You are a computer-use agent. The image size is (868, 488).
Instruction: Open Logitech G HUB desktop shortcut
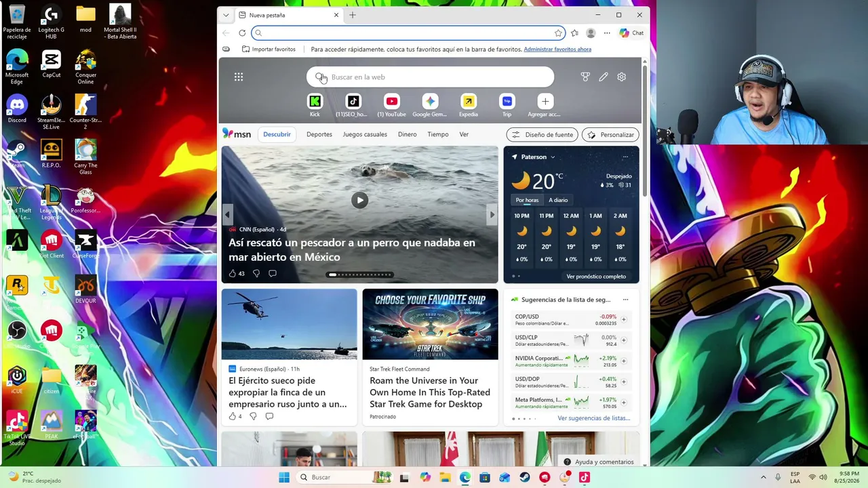51,22
